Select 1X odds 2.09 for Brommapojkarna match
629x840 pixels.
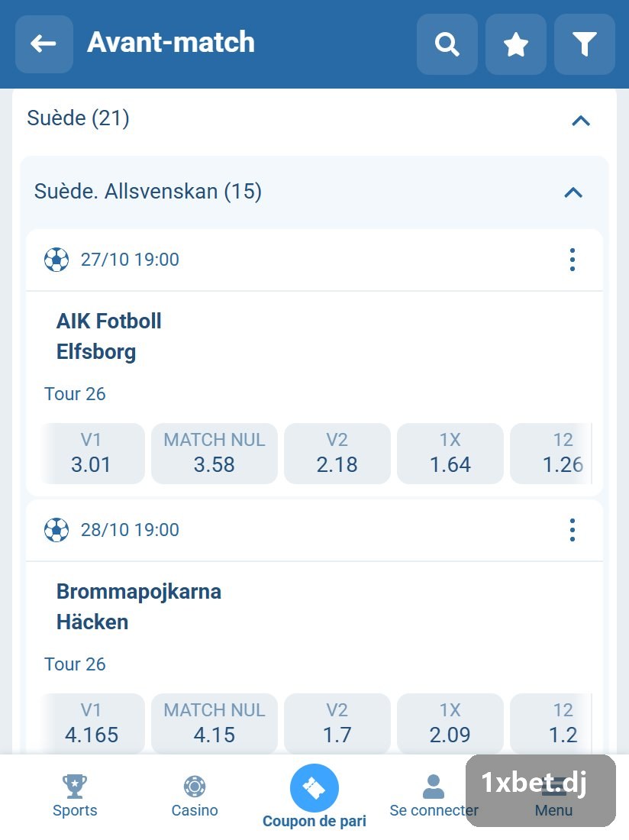pyautogui.click(x=450, y=724)
